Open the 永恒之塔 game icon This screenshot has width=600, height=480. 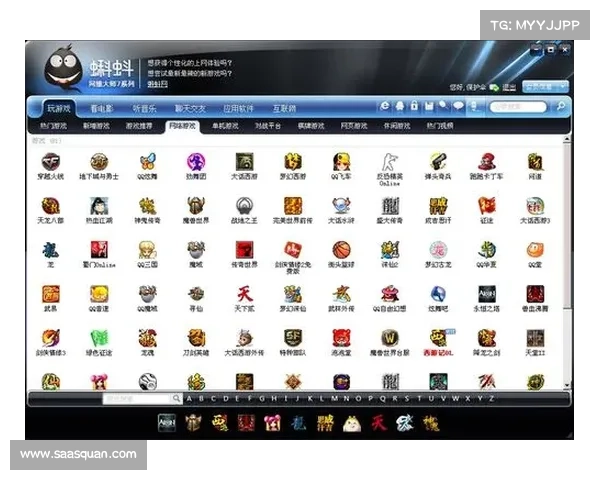pyautogui.click(x=487, y=294)
